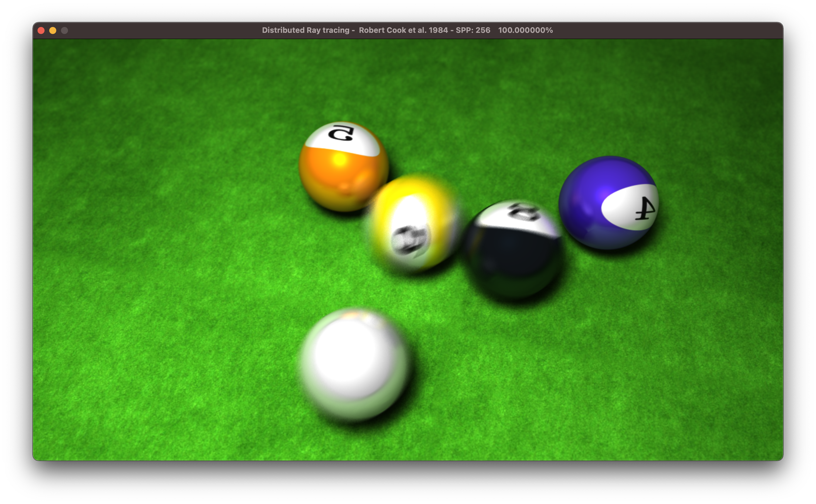Click the blurred number circle on yellow ball
This screenshot has height=504, width=816.
pyautogui.click(x=410, y=239)
